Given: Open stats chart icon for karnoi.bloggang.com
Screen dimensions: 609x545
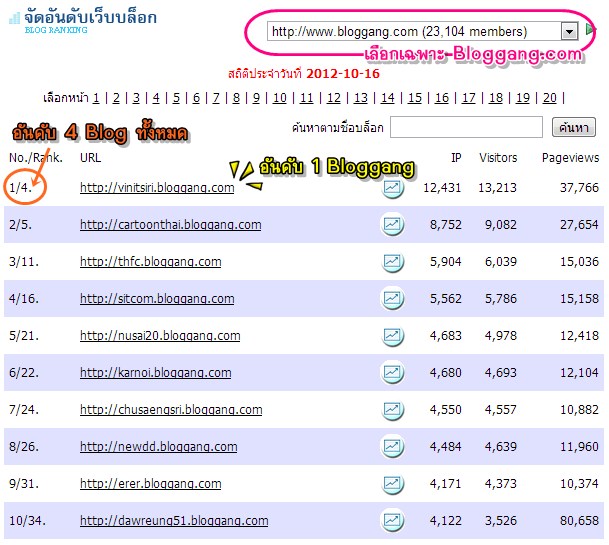Looking at the screenshot, I should [392, 373].
